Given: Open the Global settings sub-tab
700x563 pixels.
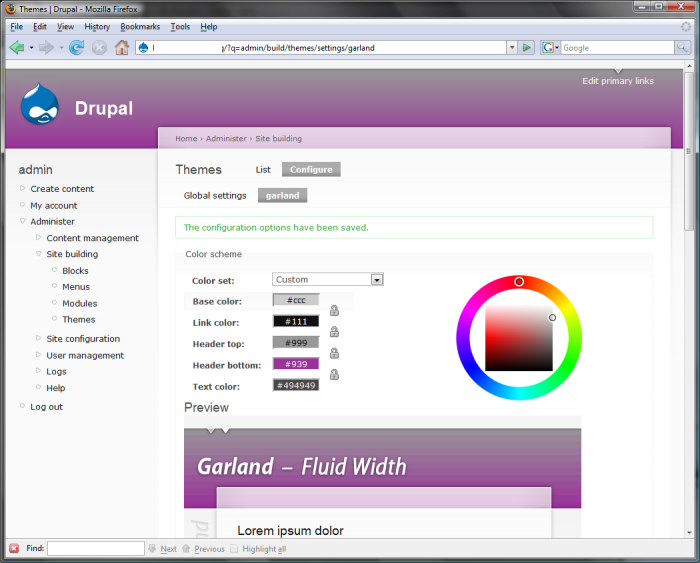Looking at the screenshot, I should [x=215, y=196].
